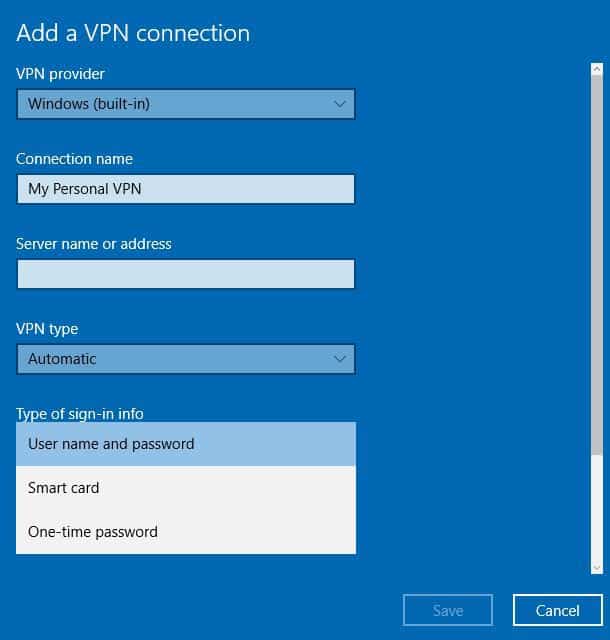Screen dimensions: 610x640
Task: Click the scrollbar down arrow
Action: click(597, 567)
